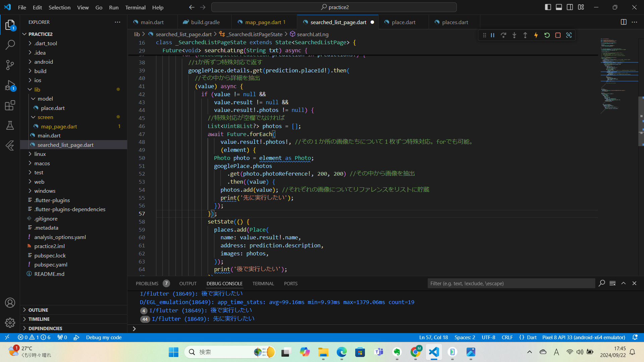The width and height of the screenshot is (644, 362).
Task: Click debug Step Out button
Action: (525, 35)
